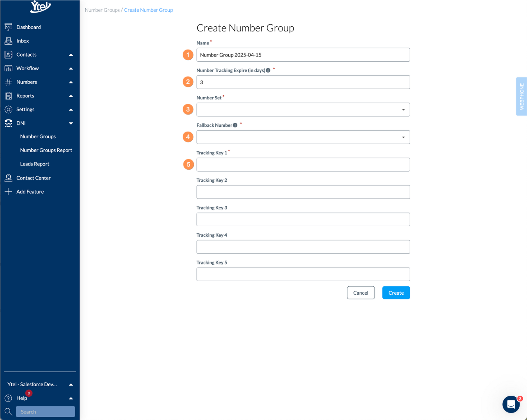Screen dimensions: 527x420
Task: Expand the Settings menu arrow
Action: coord(71,110)
